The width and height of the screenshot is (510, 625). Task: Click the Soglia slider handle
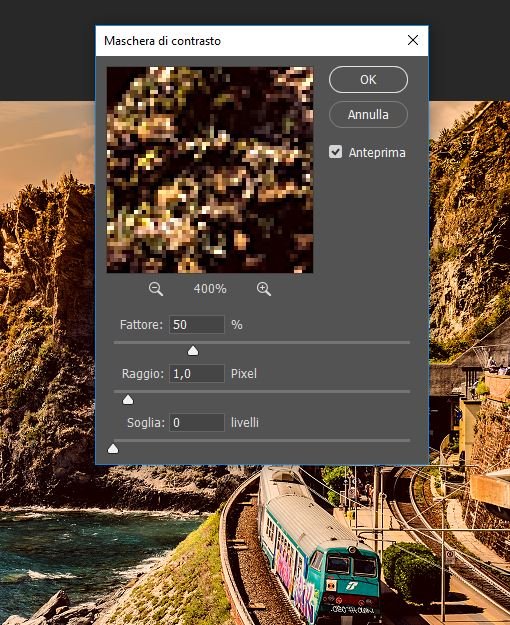113,449
